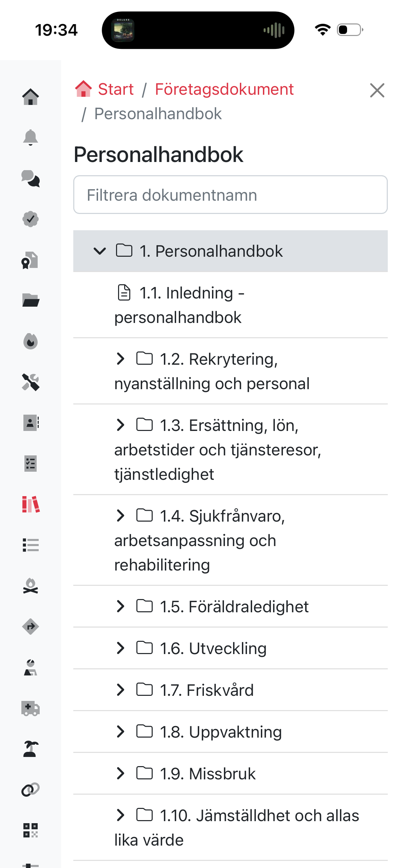This screenshot has height=868, width=400.
Task: Open the chain link icon in sidebar
Action: (31, 790)
